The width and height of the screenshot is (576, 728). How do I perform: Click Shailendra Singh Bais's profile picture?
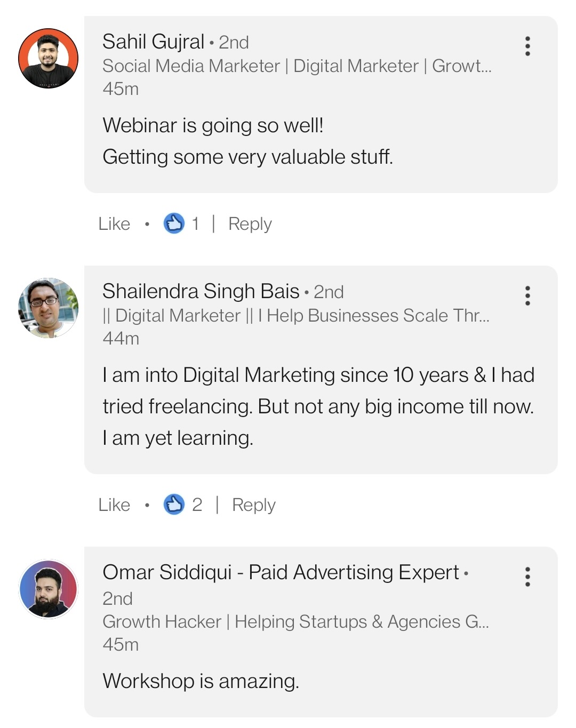point(48,308)
